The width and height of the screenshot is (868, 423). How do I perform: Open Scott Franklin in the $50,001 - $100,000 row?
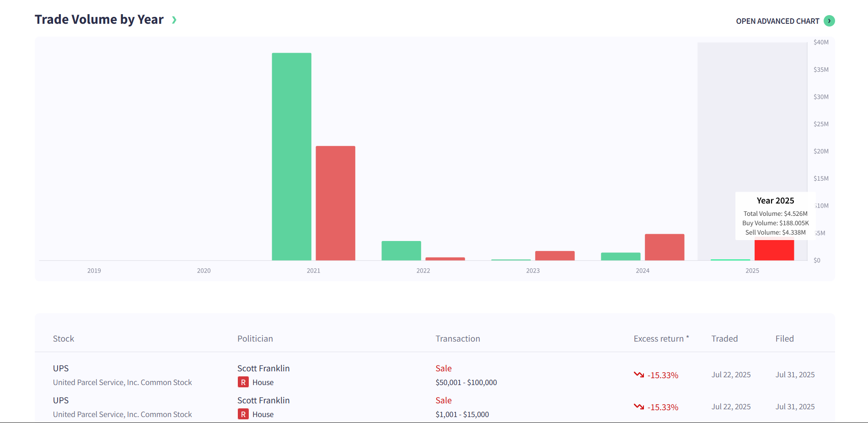tap(263, 369)
